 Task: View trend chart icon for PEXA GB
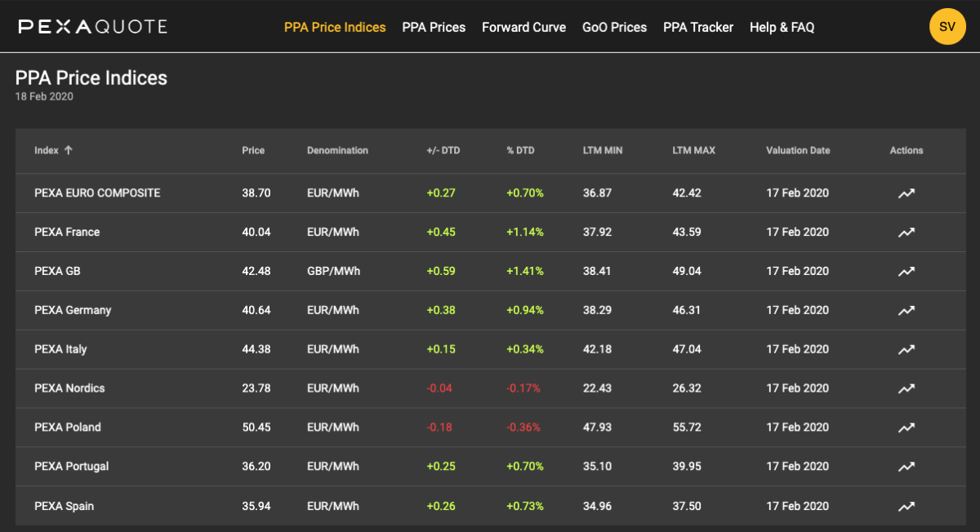906,272
